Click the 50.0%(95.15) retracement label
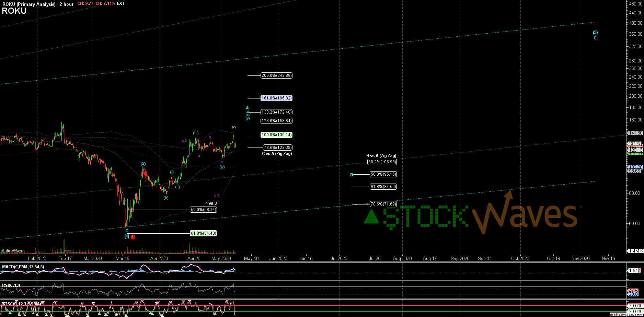Screen dimensions: 644x317 (x=383, y=174)
